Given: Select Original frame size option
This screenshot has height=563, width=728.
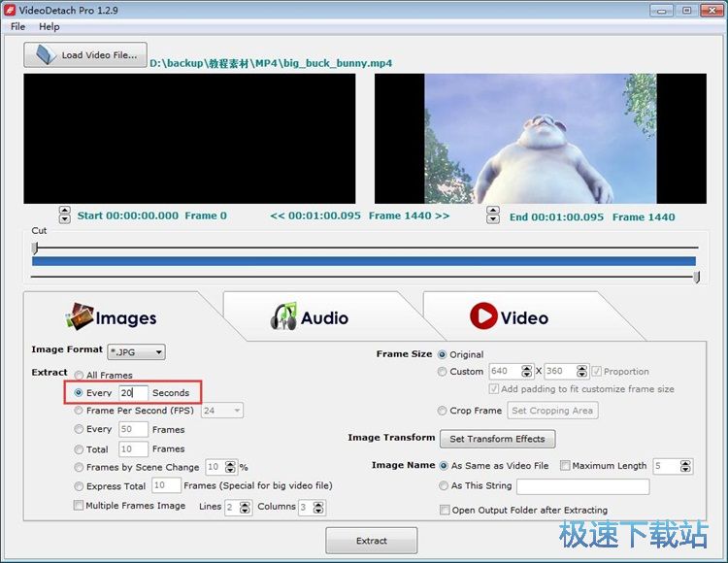Looking at the screenshot, I should pos(442,354).
